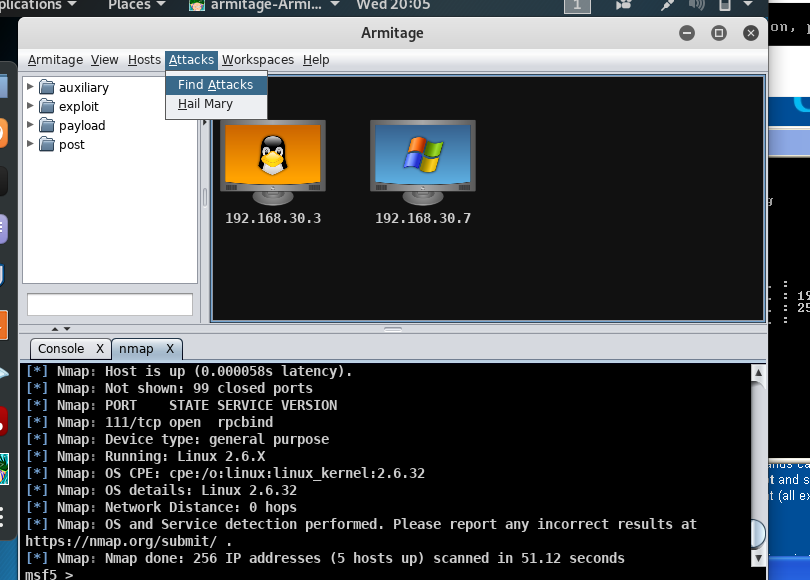Click the 'Not shown: 99 closed ports' line
Screen dimensions: 810x580
(x=169, y=388)
